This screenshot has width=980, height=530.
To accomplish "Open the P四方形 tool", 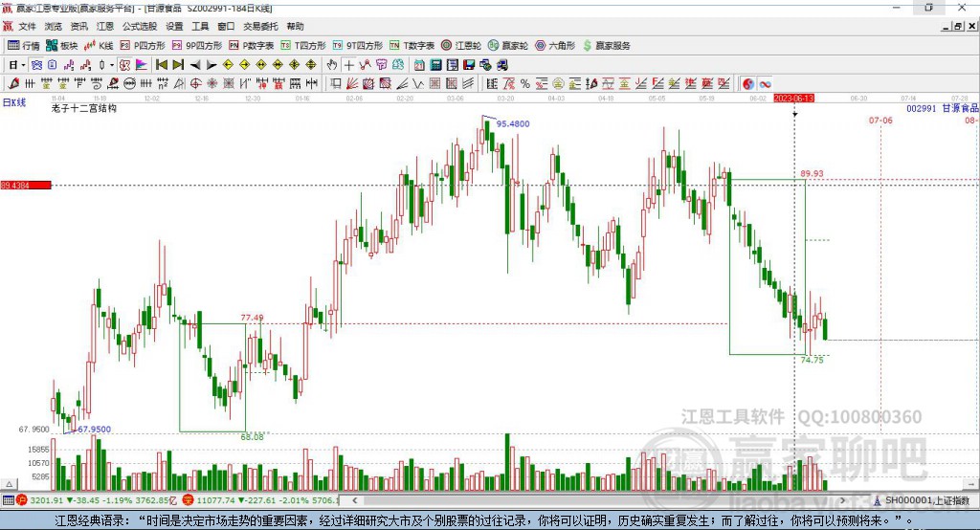I will tap(143, 46).
